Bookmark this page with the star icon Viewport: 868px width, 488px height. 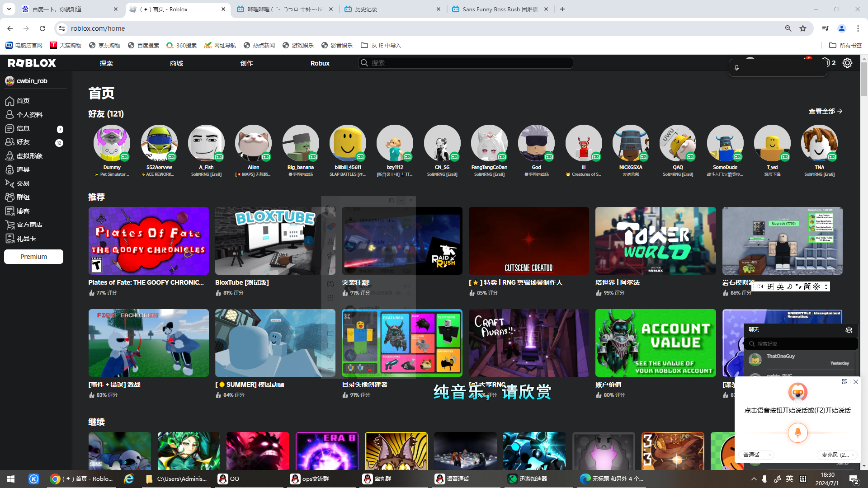tap(803, 28)
